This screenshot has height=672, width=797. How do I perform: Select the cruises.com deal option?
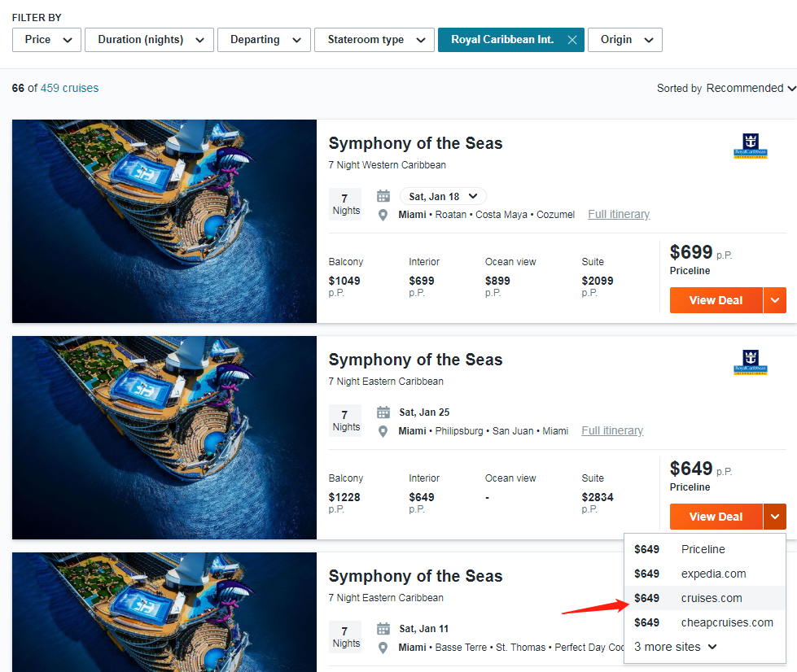(704, 598)
